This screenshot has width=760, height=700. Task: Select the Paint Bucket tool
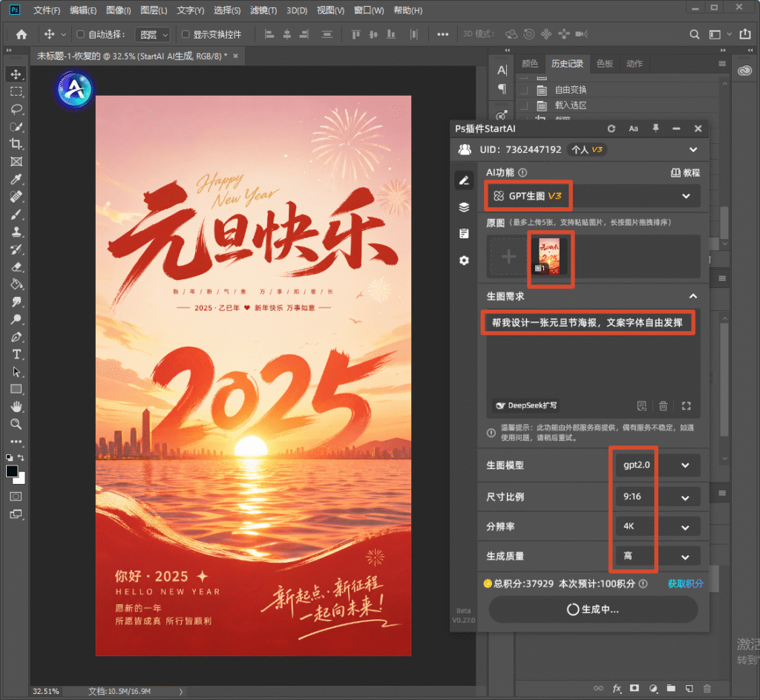point(16,284)
